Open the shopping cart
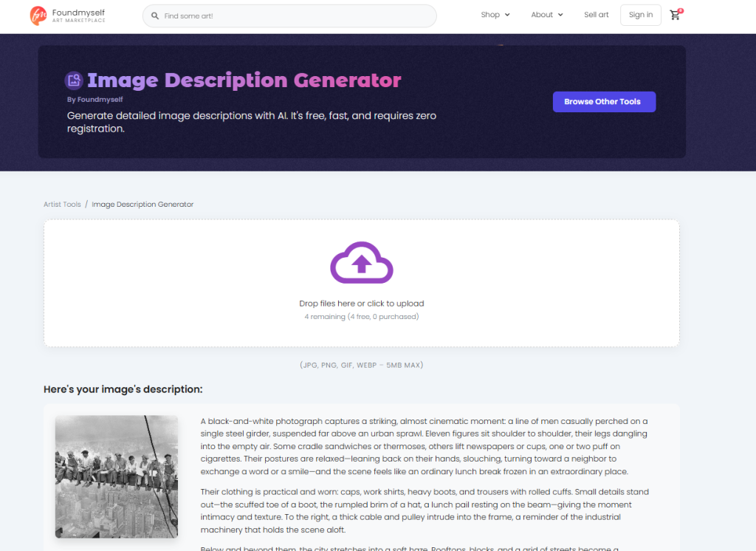Viewport: 756px width, 551px height. point(675,16)
